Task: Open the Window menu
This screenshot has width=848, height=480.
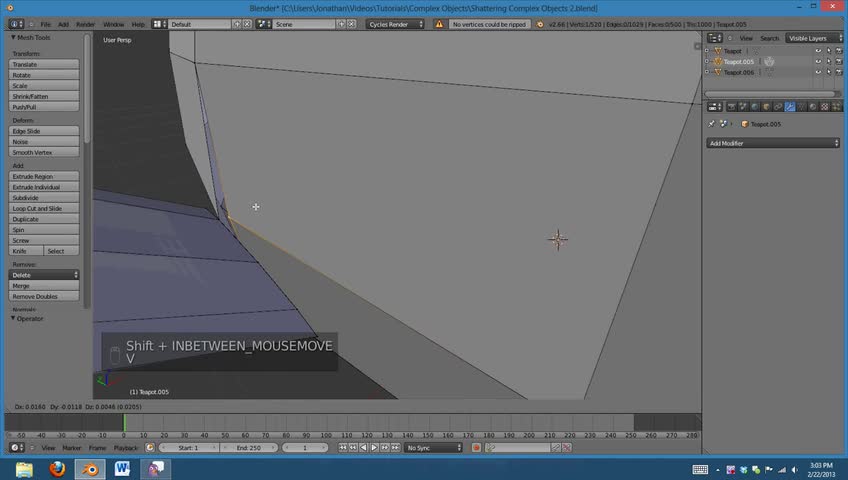Action: click(114, 24)
